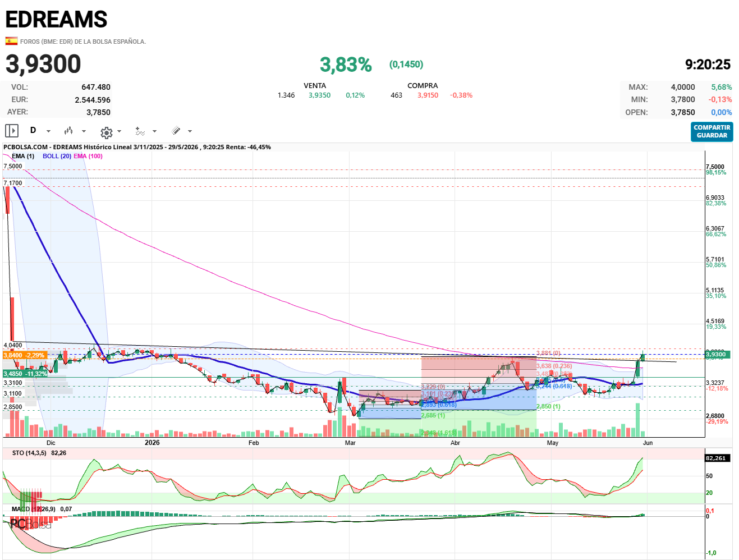Expand the drawing tools dropdown arrow

point(190,131)
